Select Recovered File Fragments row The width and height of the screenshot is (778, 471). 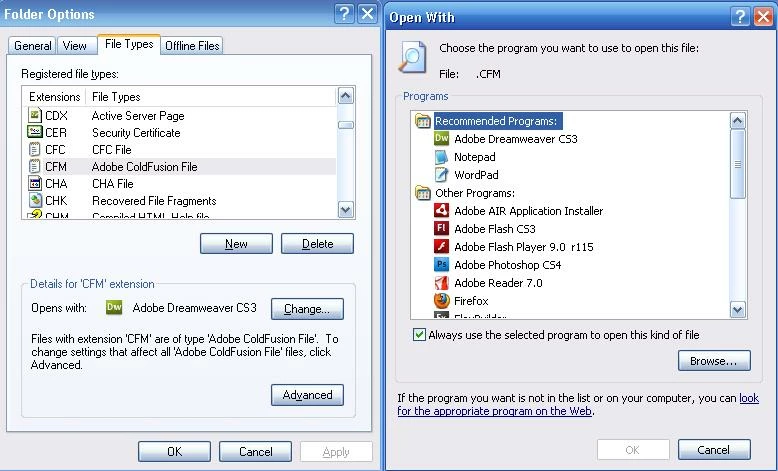180,200
